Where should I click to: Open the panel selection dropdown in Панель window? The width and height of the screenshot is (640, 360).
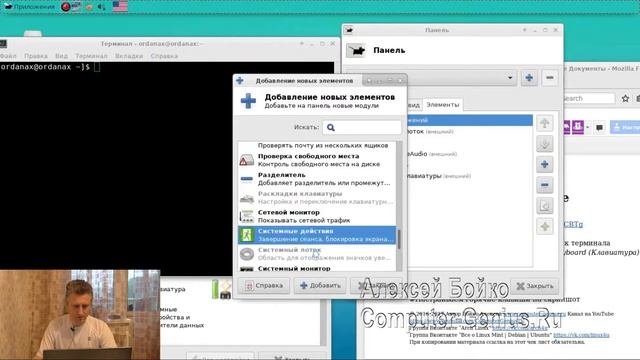pos(461,78)
